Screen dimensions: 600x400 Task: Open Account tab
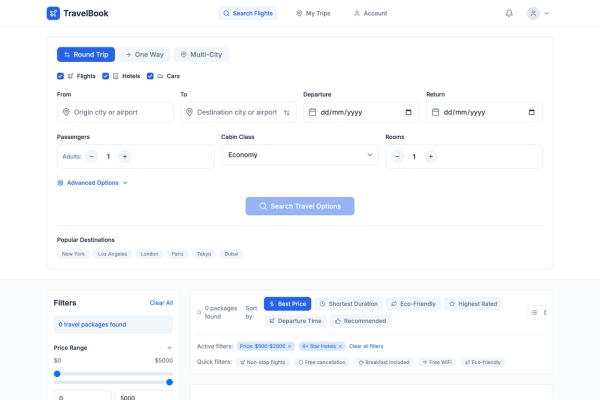[370, 13]
